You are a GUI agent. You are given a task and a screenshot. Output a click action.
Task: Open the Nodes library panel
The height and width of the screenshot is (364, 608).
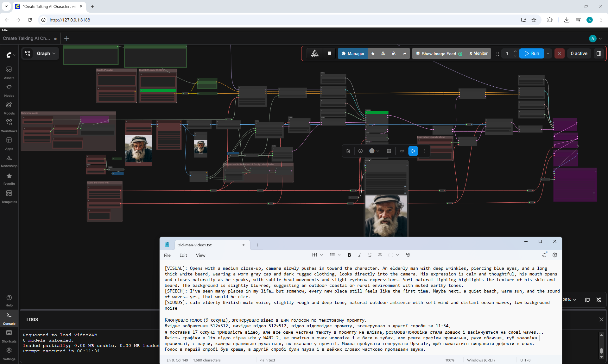(9, 90)
